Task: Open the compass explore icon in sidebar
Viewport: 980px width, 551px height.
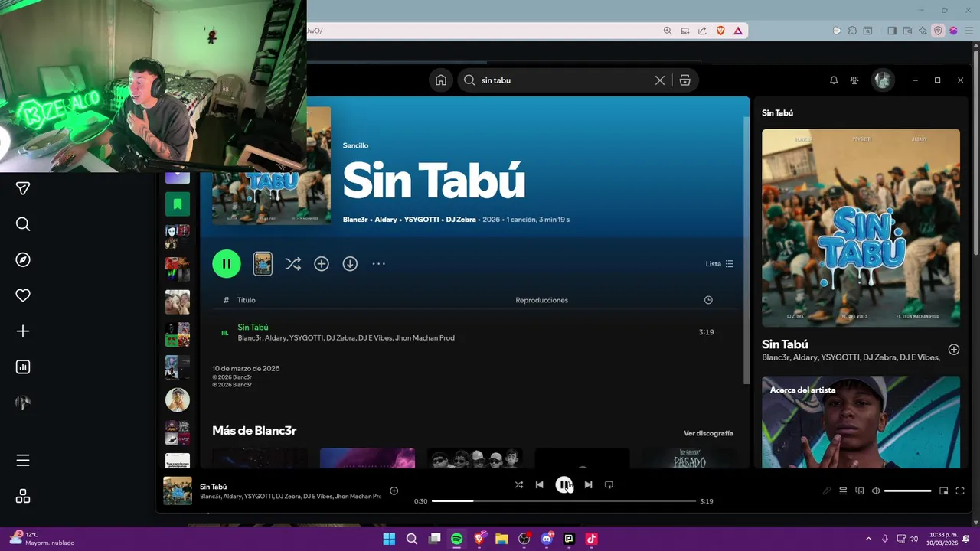Action: point(23,260)
